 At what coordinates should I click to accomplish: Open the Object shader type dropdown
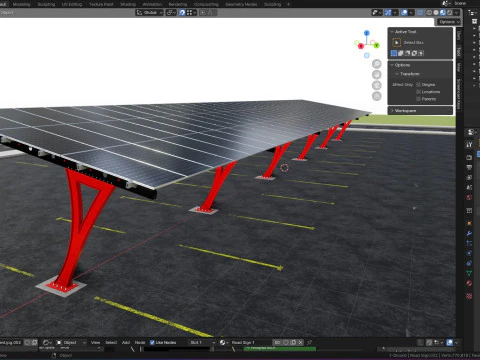(x=71, y=342)
